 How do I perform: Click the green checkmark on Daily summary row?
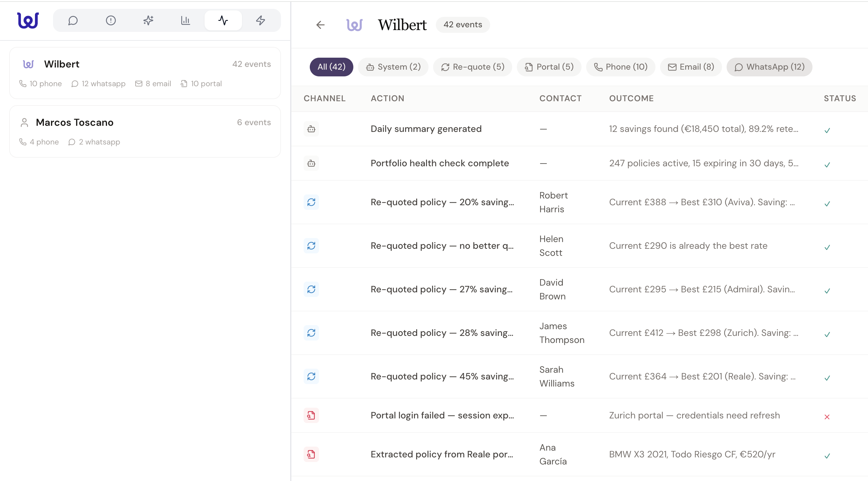tap(827, 130)
